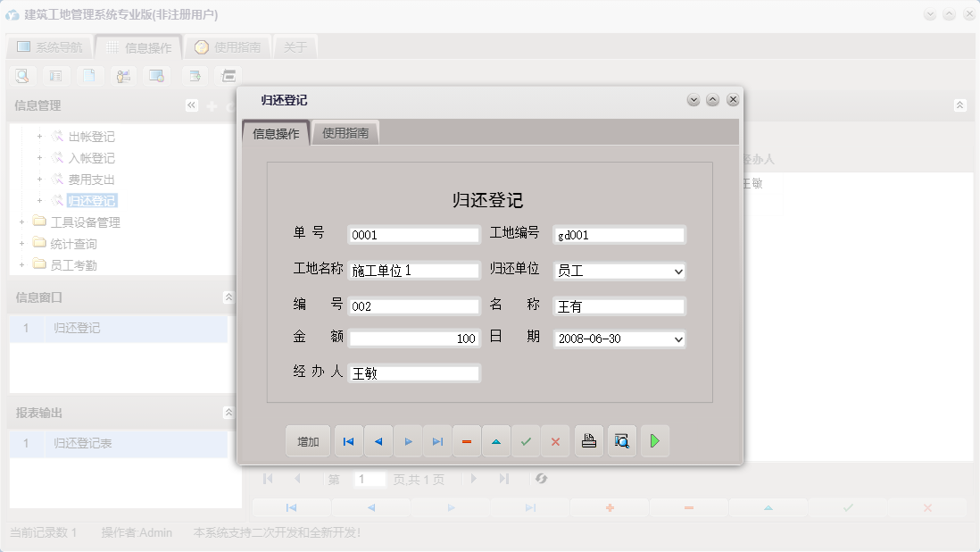Select the search/magnifier toolbar icon
The height and width of the screenshot is (552, 980).
(x=22, y=76)
